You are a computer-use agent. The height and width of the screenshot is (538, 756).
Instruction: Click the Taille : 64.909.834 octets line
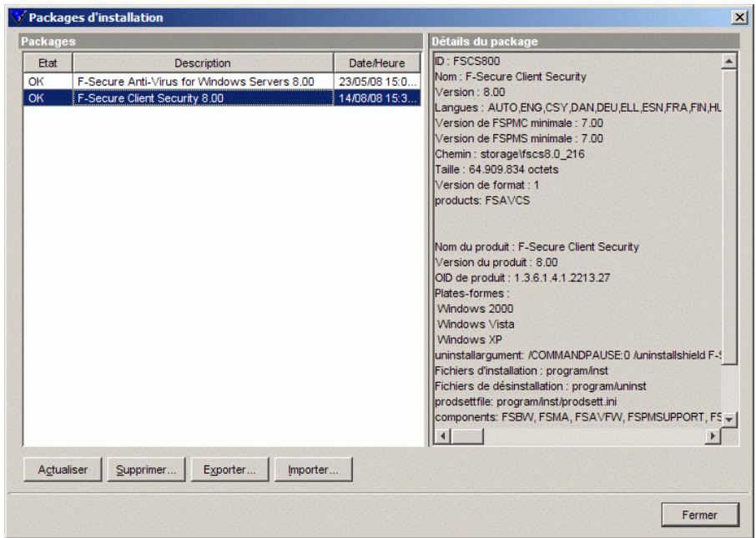click(496, 169)
